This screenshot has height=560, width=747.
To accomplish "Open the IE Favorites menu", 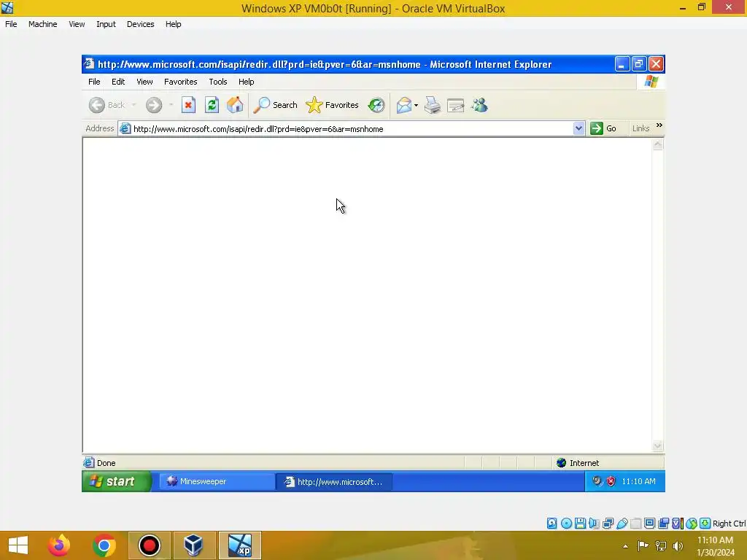I will pos(181,82).
